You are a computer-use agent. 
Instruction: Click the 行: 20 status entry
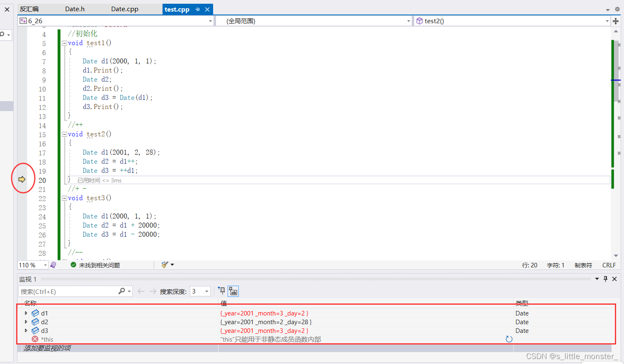coord(529,265)
